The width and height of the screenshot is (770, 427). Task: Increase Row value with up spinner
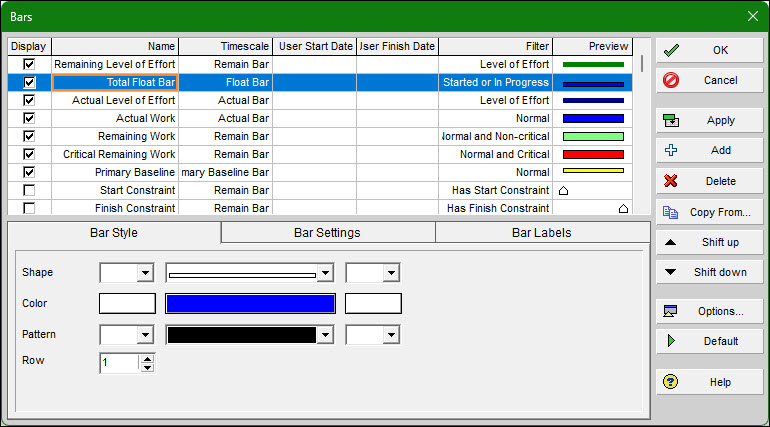click(147, 359)
